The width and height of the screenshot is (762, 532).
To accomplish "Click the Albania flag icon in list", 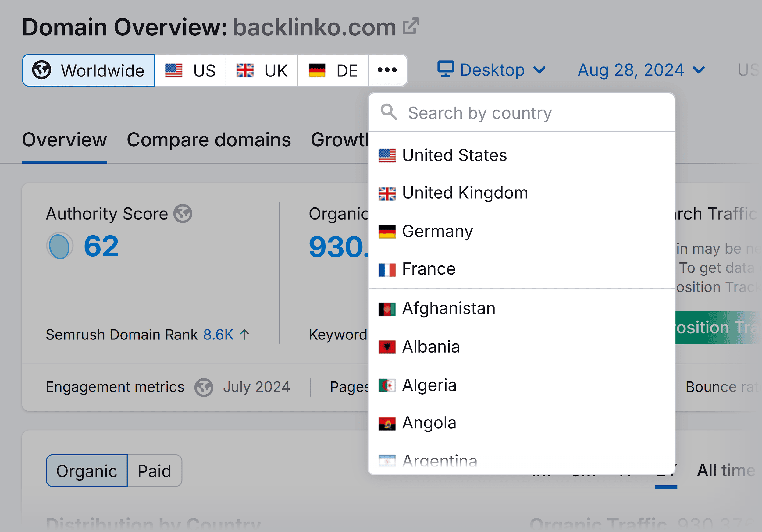I will pyautogui.click(x=387, y=347).
